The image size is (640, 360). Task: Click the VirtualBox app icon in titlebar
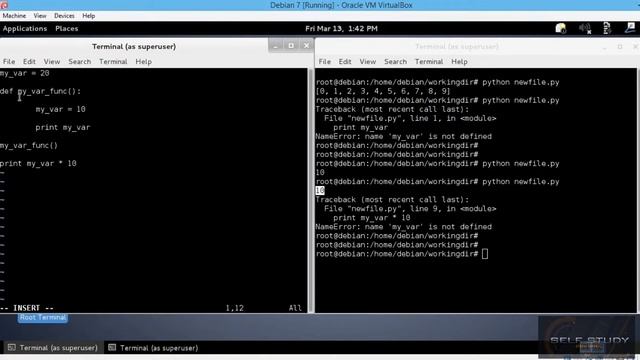[4, 5]
